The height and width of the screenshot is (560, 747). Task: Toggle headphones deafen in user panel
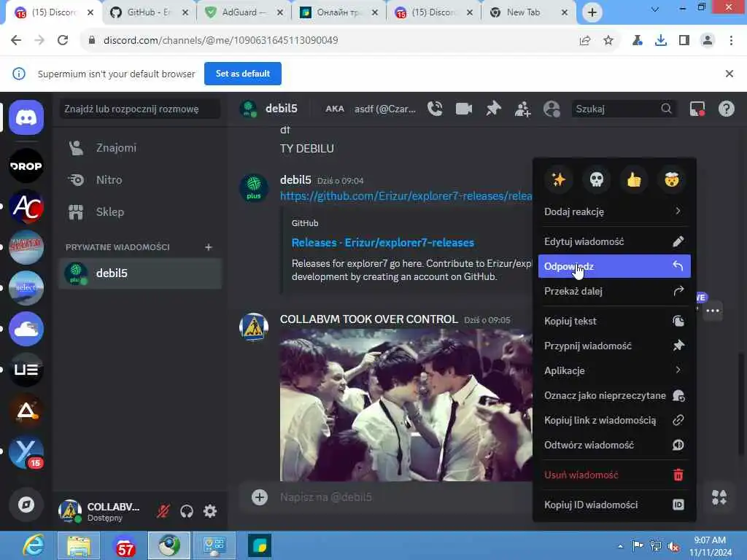(x=186, y=511)
